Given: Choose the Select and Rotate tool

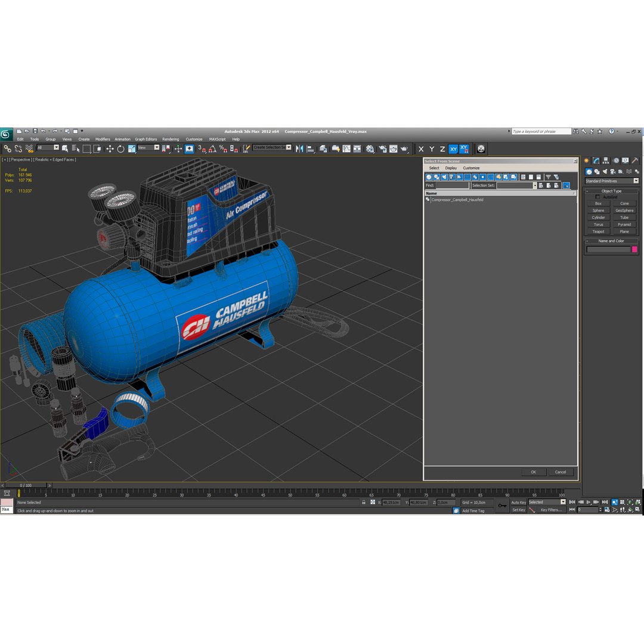Looking at the screenshot, I should pyautogui.click(x=120, y=148).
